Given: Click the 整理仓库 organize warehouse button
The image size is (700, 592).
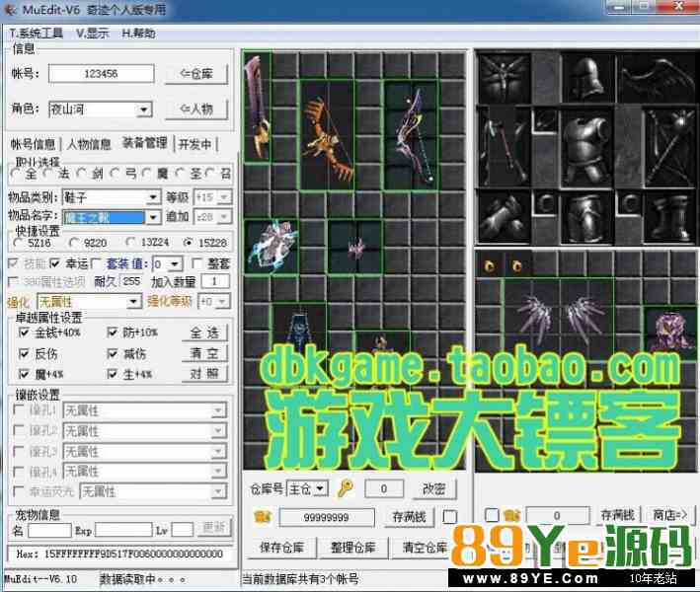Looking at the screenshot, I should [352, 548].
